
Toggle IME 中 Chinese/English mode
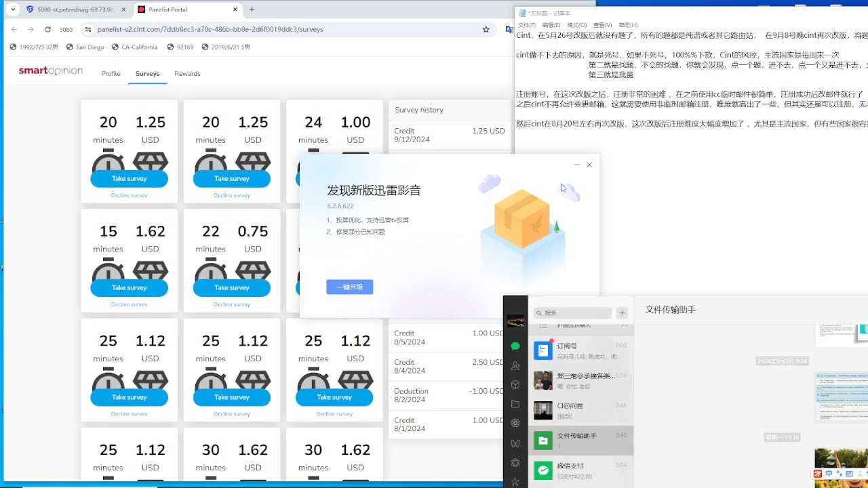pos(829,474)
